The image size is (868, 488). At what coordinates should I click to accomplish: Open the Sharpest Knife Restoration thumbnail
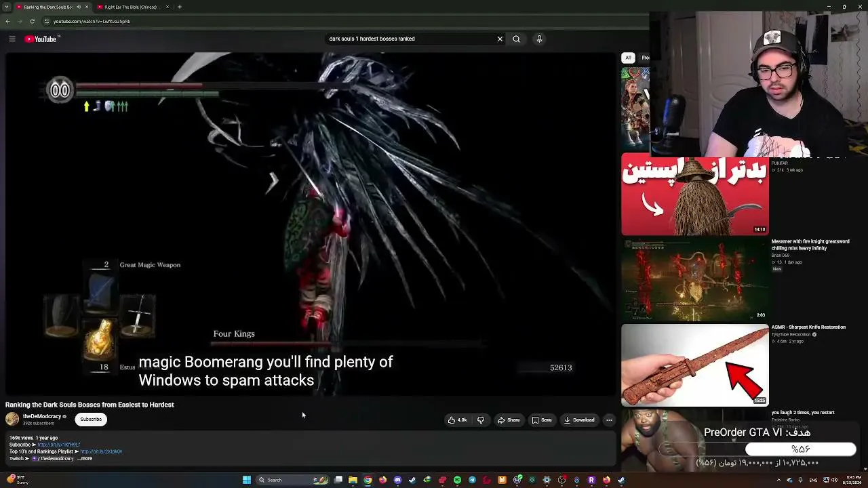point(695,365)
